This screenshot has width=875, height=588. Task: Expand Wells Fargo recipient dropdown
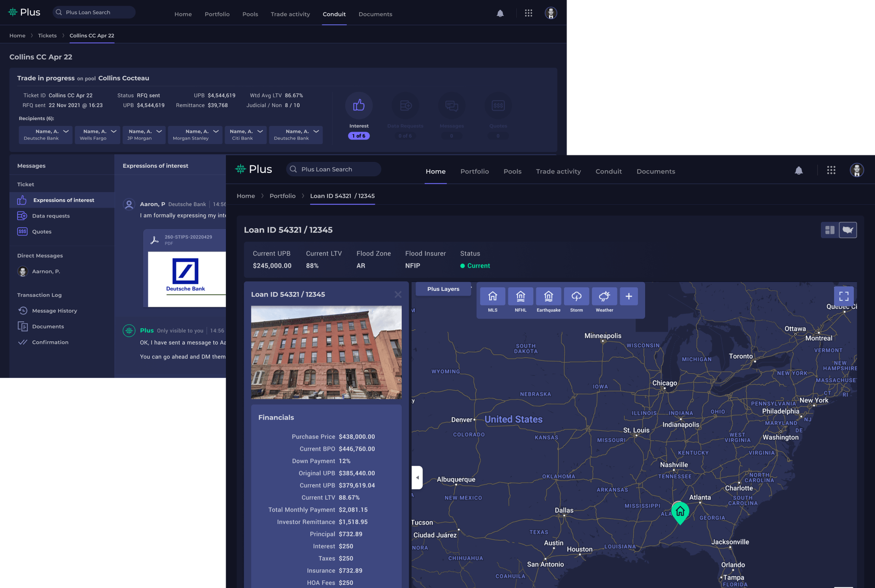pyautogui.click(x=113, y=132)
